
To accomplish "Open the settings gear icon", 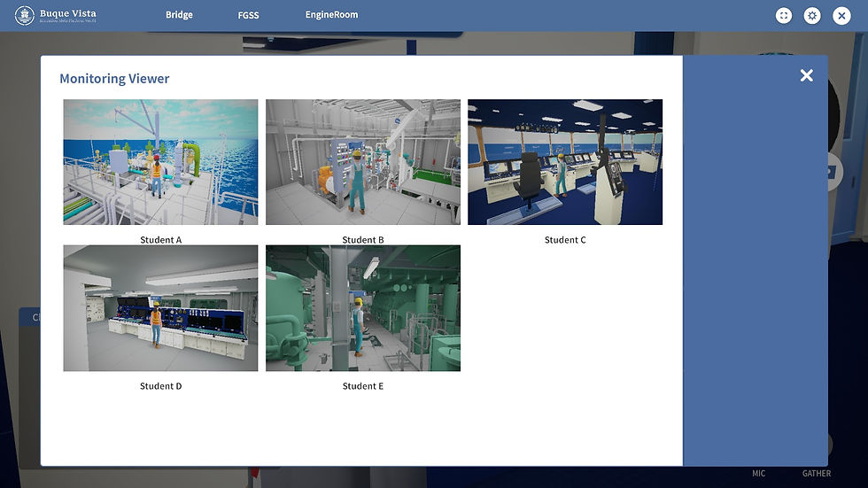I will tap(812, 15).
